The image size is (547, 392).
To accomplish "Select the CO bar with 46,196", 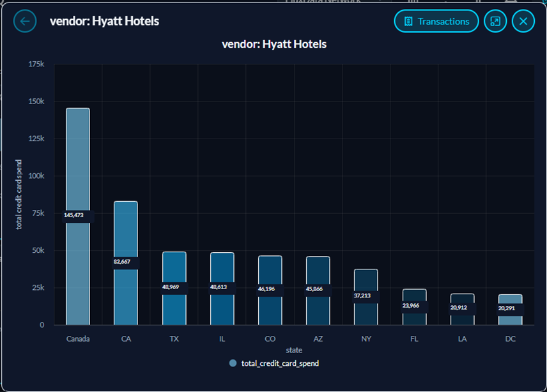I will point(270,290).
